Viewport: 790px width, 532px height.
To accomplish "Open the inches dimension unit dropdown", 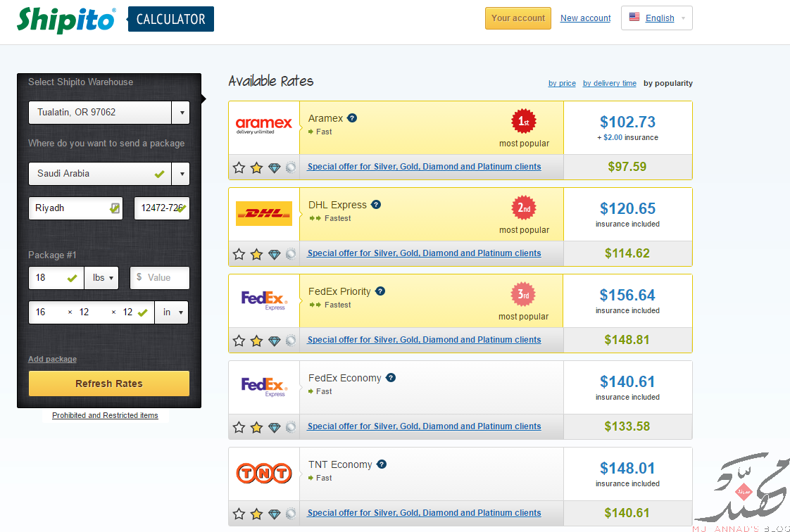I will point(172,312).
